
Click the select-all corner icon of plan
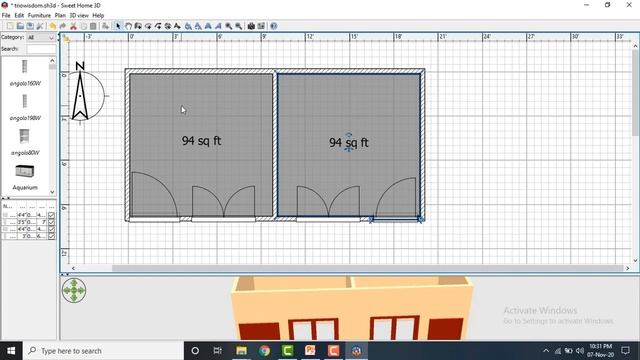(x=65, y=38)
